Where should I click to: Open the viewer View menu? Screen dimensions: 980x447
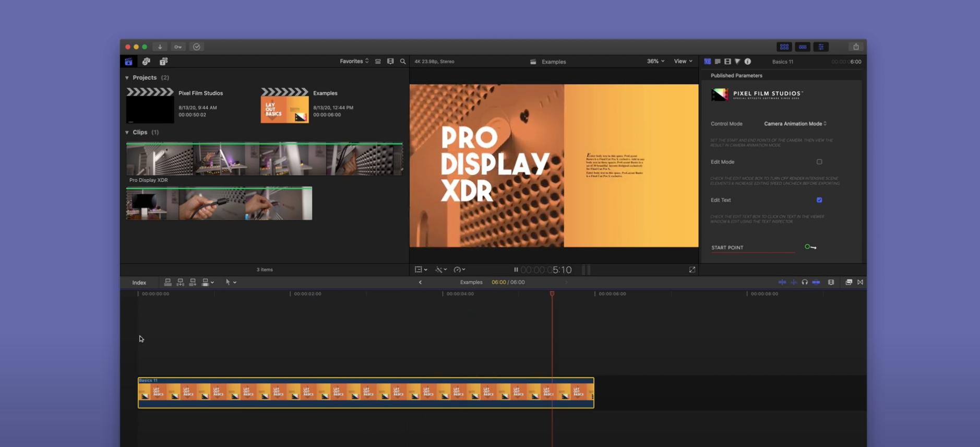coord(683,61)
